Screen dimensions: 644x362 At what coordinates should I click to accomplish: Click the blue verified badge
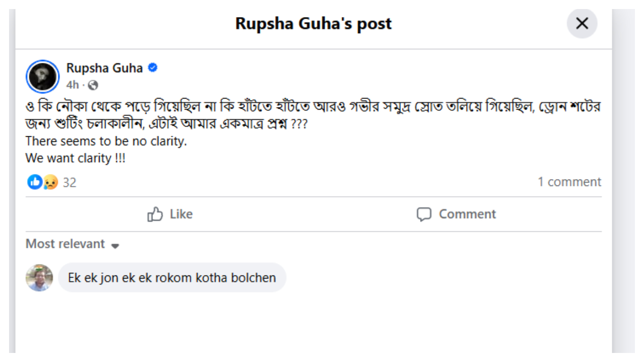point(152,68)
